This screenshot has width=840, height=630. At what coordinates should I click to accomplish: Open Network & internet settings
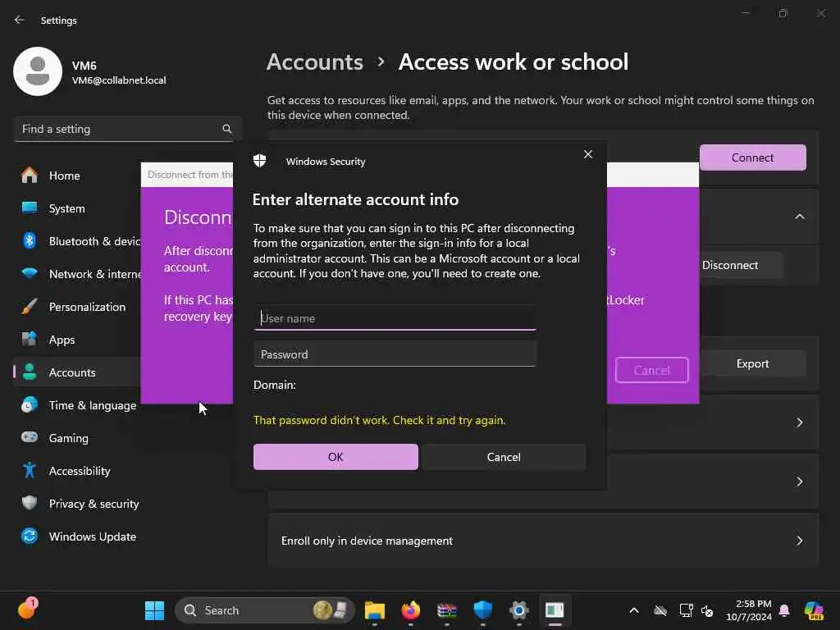78,274
